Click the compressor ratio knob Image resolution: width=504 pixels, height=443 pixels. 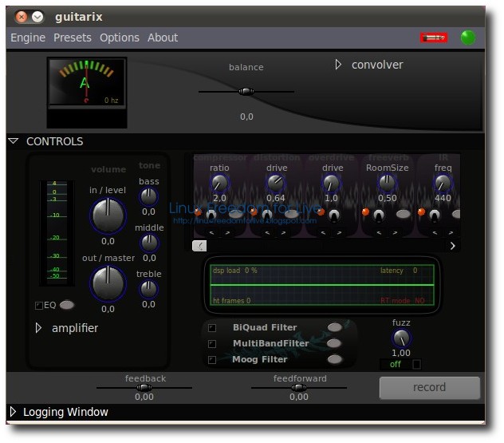[219, 183]
